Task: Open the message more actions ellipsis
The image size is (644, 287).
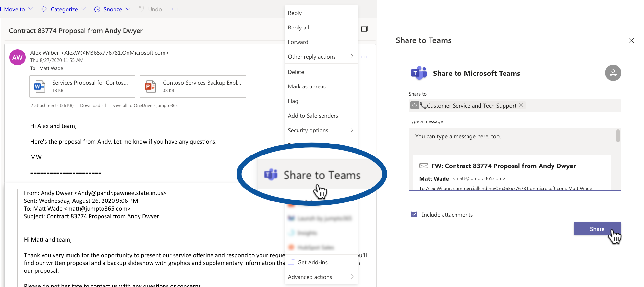Action: point(364,57)
